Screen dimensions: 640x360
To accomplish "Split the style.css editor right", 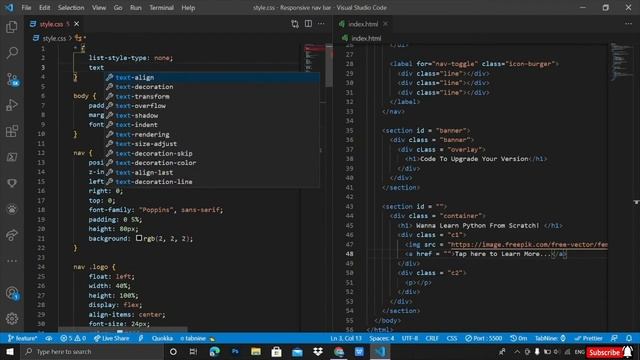I will [308, 24].
